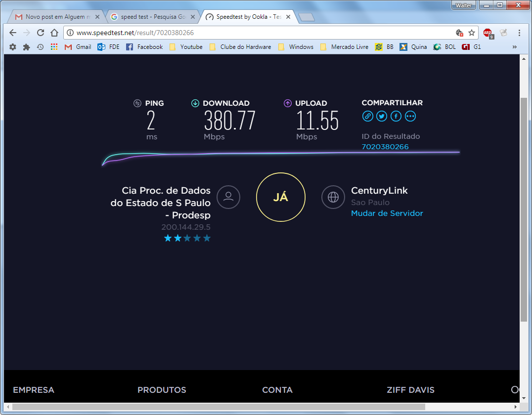
Task: Click the Walter profile button
Action: [463, 5]
